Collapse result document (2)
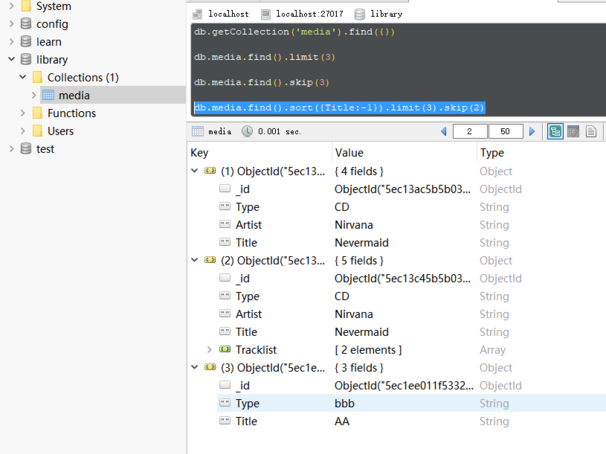Viewport: 606px width, 454px height. pos(195,260)
